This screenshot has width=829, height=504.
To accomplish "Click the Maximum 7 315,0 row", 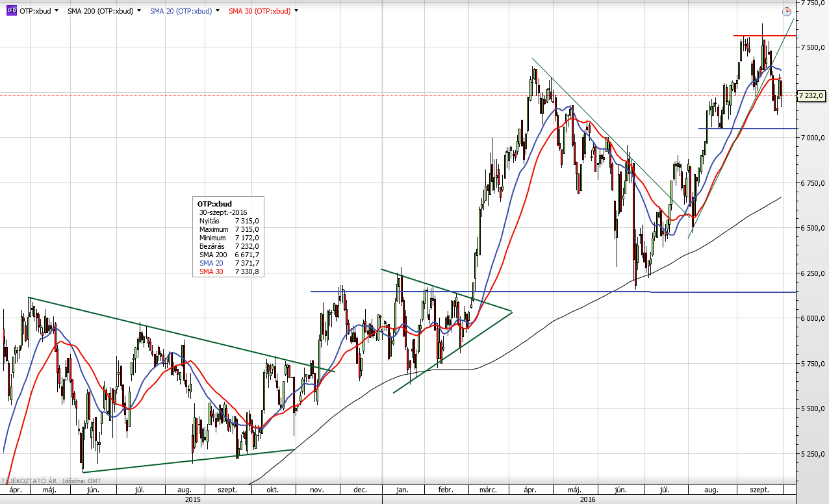I will (x=229, y=229).
